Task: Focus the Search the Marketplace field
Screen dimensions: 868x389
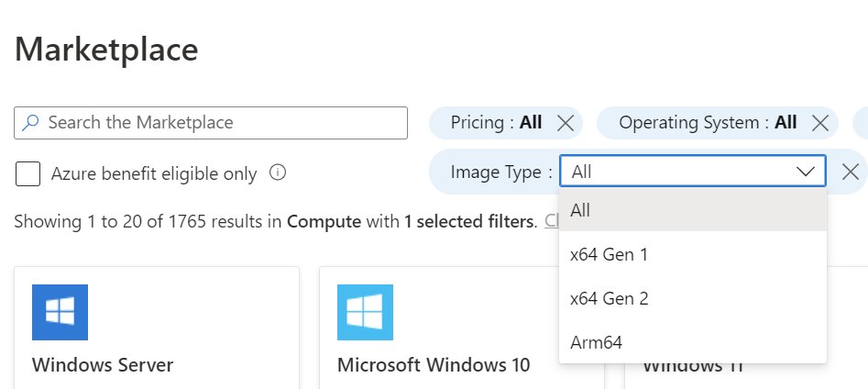Action: click(211, 122)
